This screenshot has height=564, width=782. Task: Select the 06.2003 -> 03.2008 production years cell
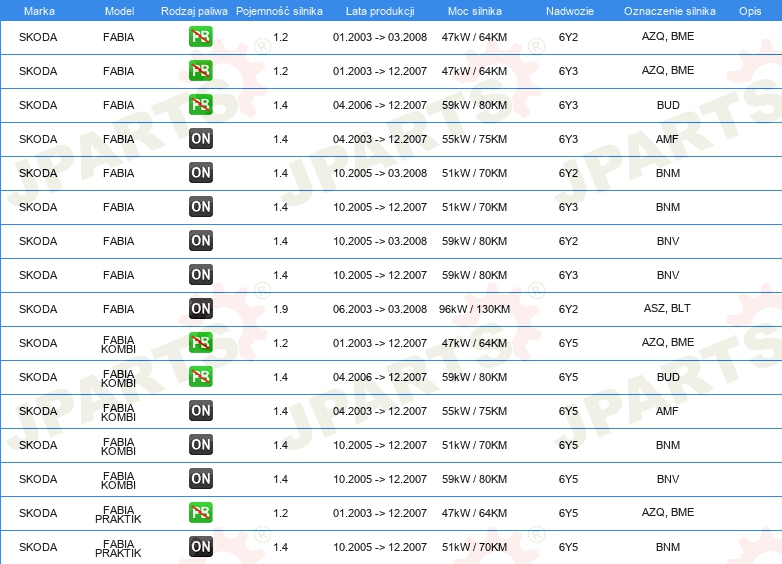point(380,309)
